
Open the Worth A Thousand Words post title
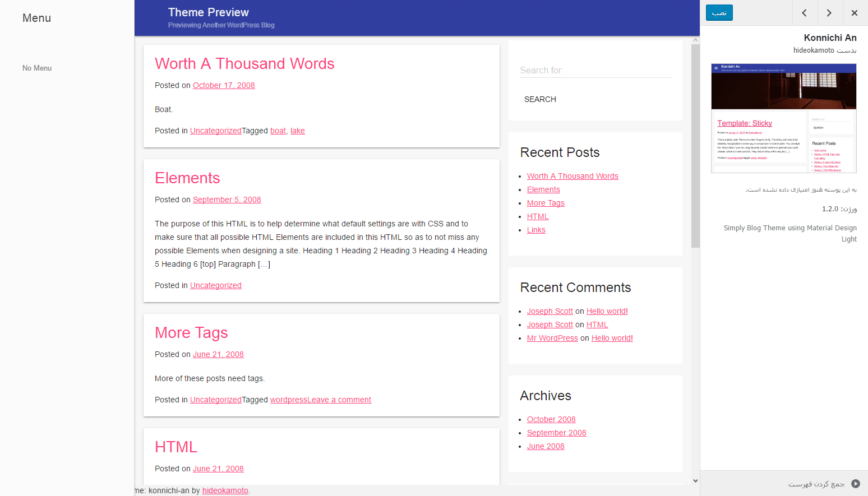[244, 64]
